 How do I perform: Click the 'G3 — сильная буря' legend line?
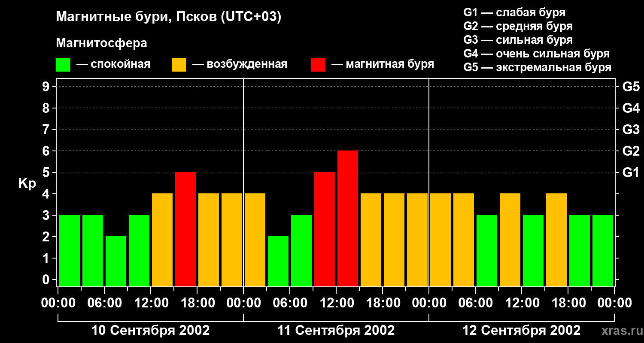(518, 40)
